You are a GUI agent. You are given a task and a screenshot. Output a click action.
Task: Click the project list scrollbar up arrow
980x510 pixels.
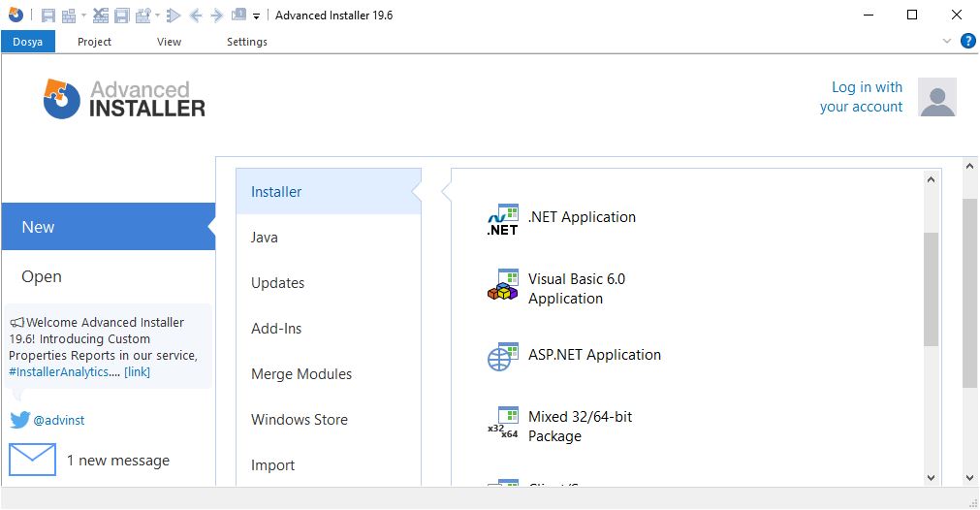931,179
